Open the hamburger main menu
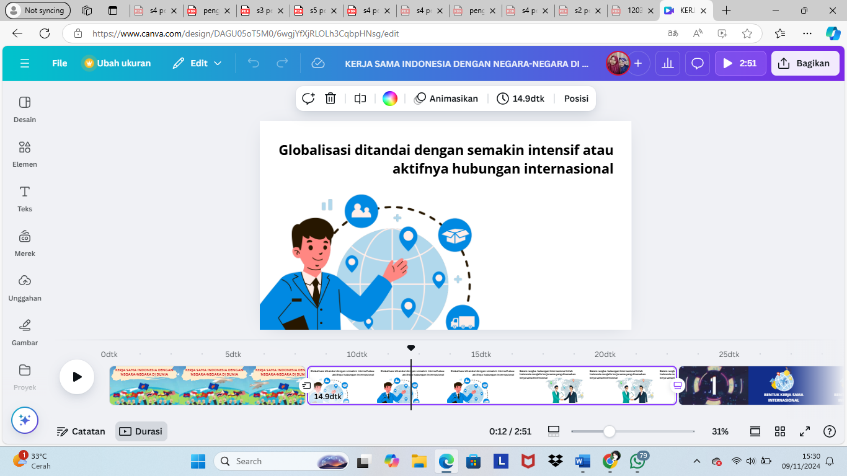847x476 pixels. (25, 63)
